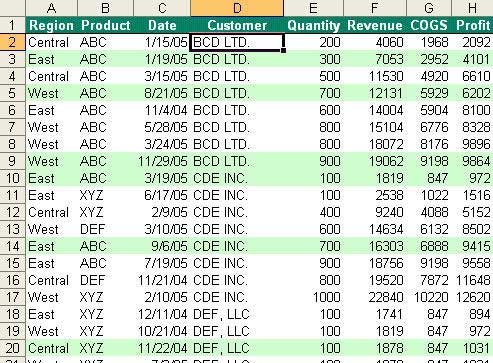Select column F header
Image resolution: width=493 pixels, height=363 pixels.
[x=375, y=8]
